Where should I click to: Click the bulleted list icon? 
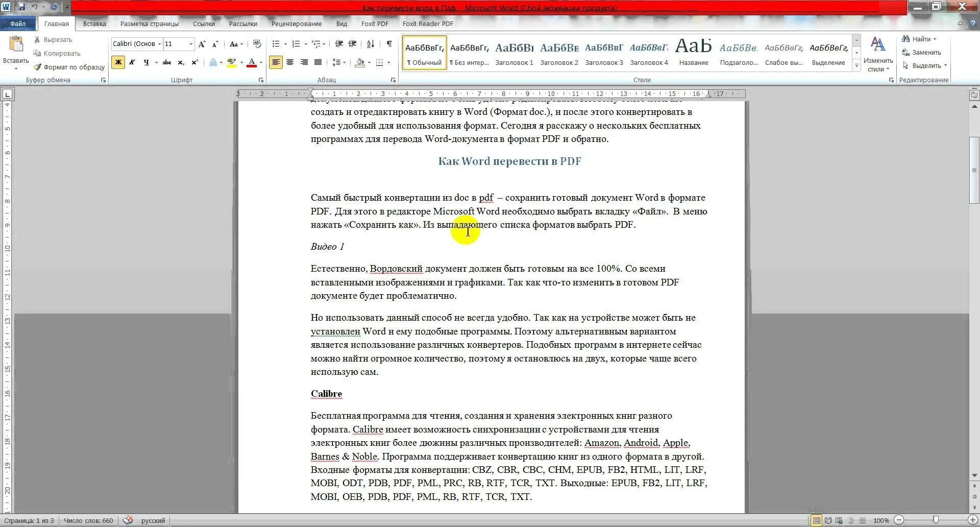click(276, 44)
